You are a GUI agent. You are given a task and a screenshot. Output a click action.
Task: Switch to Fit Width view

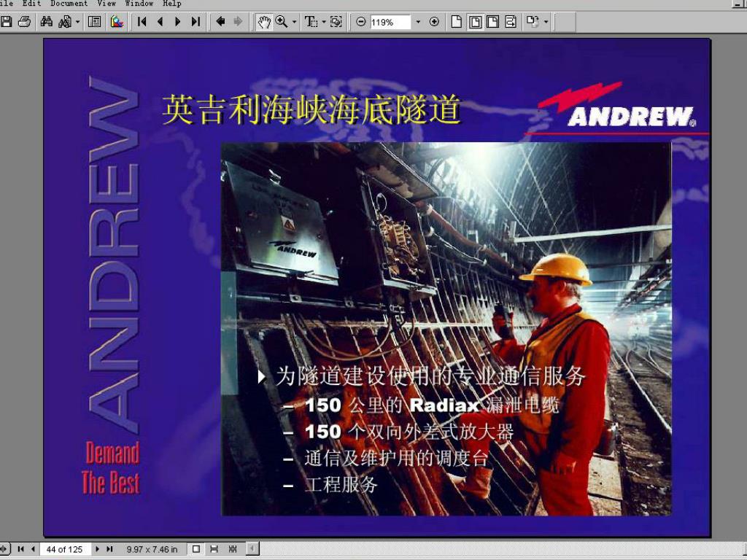492,22
